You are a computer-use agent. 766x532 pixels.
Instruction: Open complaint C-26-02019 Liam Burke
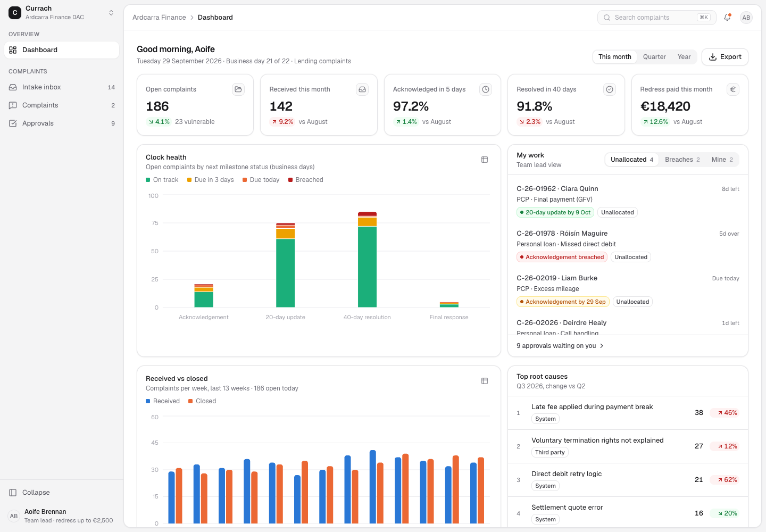[628, 290]
